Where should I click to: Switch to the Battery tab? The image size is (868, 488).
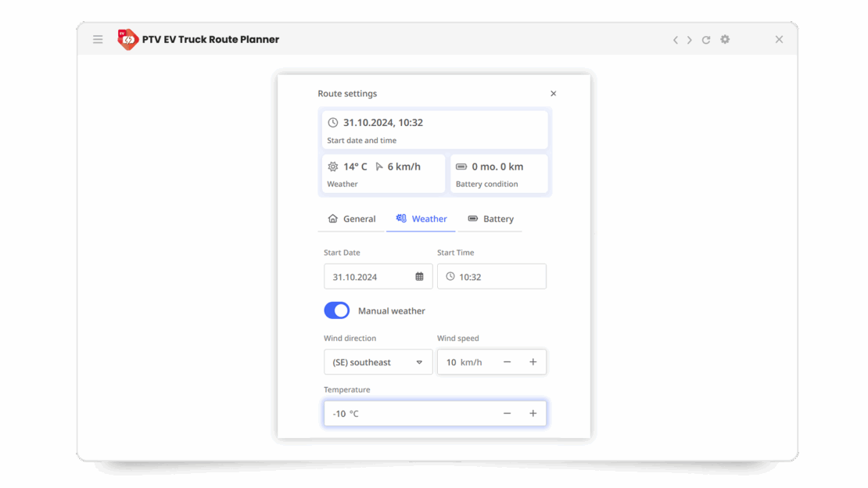[x=490, y=219]
